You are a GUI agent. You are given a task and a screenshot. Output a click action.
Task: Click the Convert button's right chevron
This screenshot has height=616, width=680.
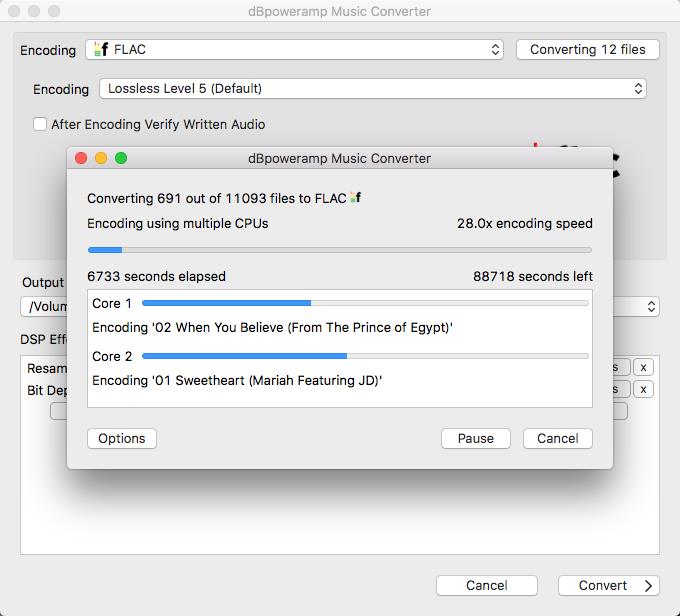(648, 586)
